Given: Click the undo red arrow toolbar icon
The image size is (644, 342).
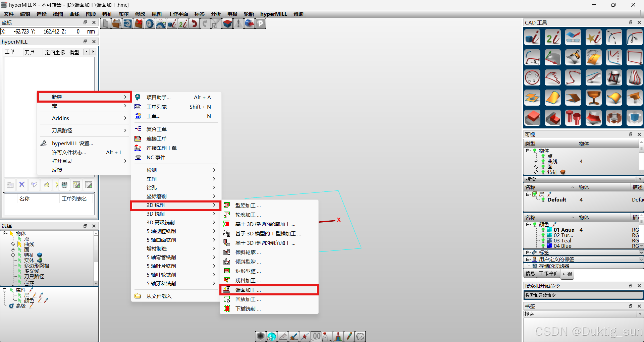Looking at the screenshot, I should [x=194, y=24].
